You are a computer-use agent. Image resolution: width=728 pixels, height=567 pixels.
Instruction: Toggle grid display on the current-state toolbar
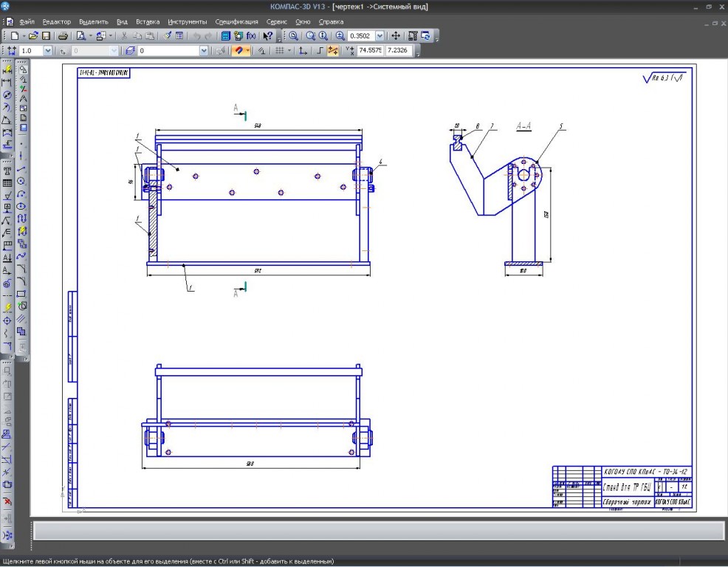click(x=279, y=51)
